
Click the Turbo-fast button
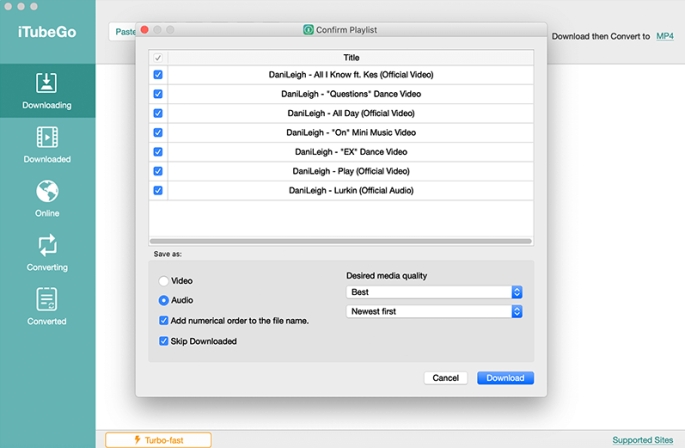(x=159, y=440)
